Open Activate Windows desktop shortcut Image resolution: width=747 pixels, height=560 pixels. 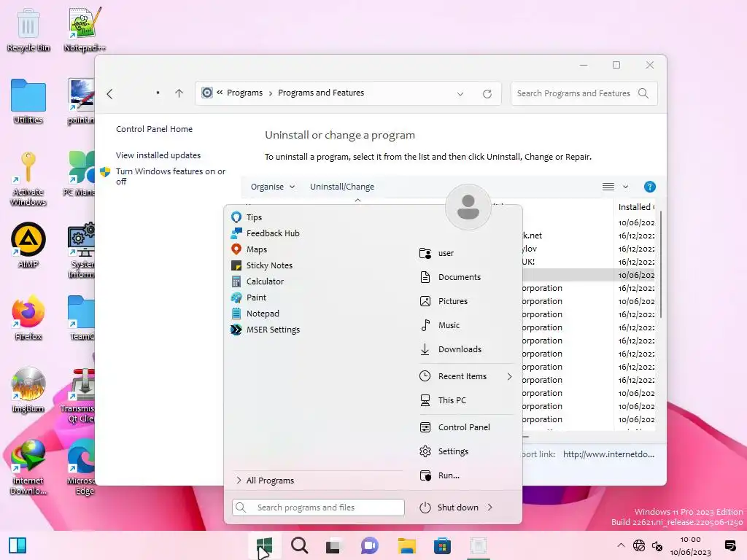[28, 179]
